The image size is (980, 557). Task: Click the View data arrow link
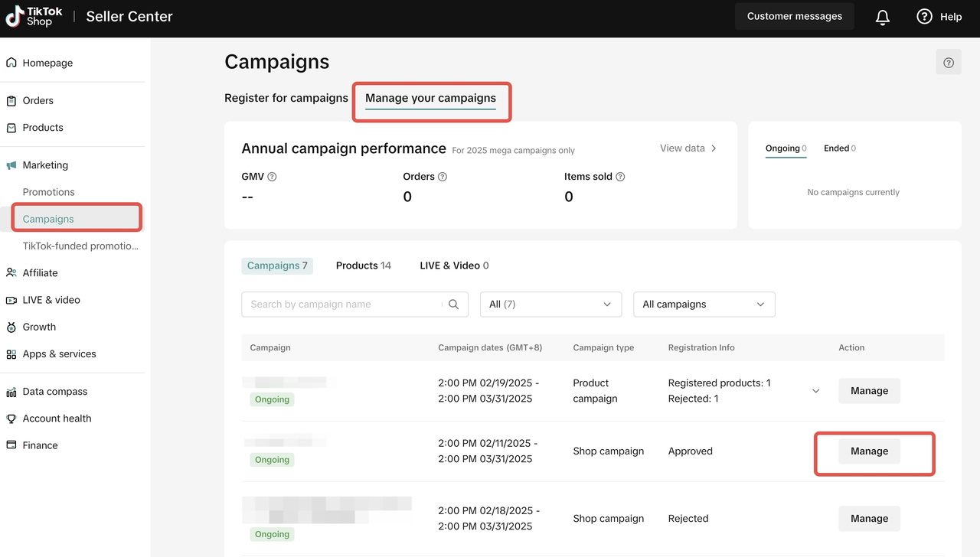pyautogui.click(x=688, y=148)
